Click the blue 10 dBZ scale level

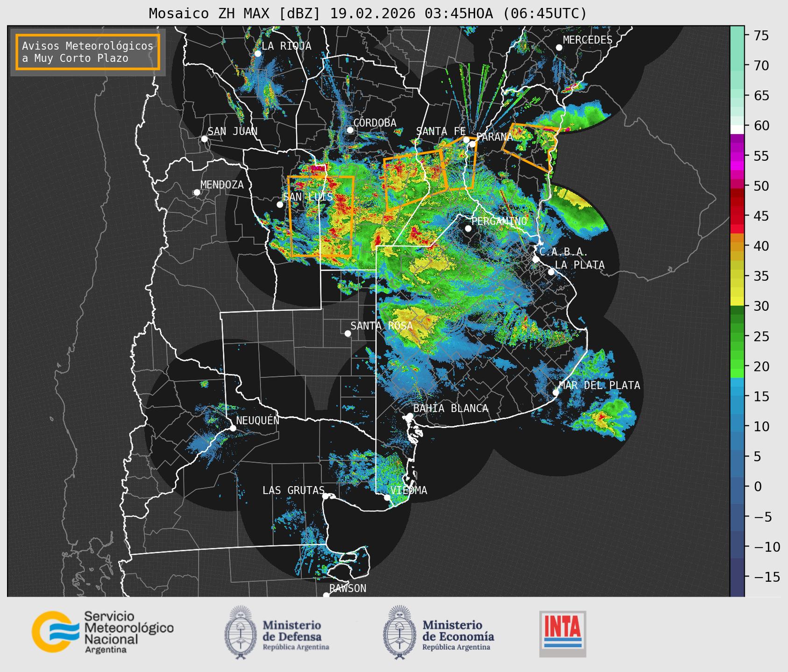(737, 427)
